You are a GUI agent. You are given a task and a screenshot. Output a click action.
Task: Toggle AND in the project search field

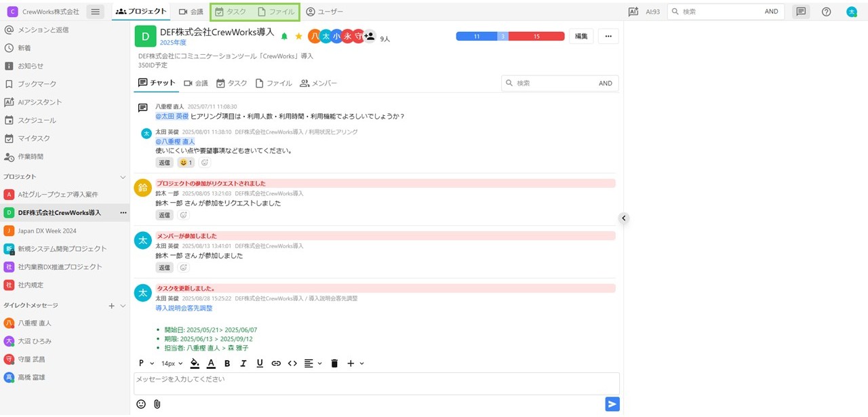tap(606, 83)
